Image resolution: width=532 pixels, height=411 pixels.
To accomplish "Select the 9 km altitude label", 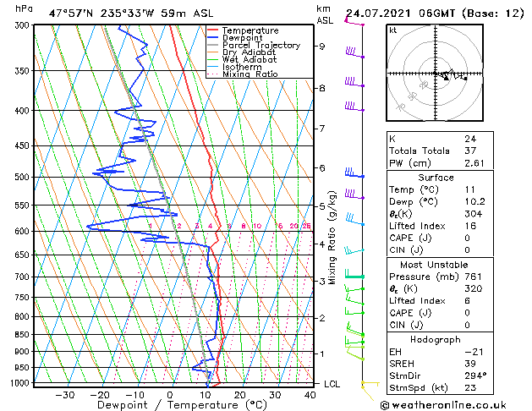I will pos(322,47).
